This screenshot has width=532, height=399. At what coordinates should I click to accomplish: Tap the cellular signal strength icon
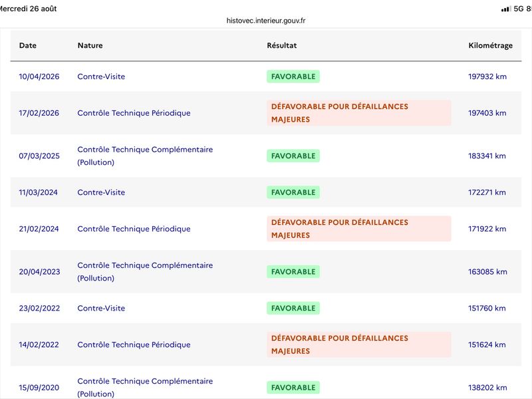[506, 9]
